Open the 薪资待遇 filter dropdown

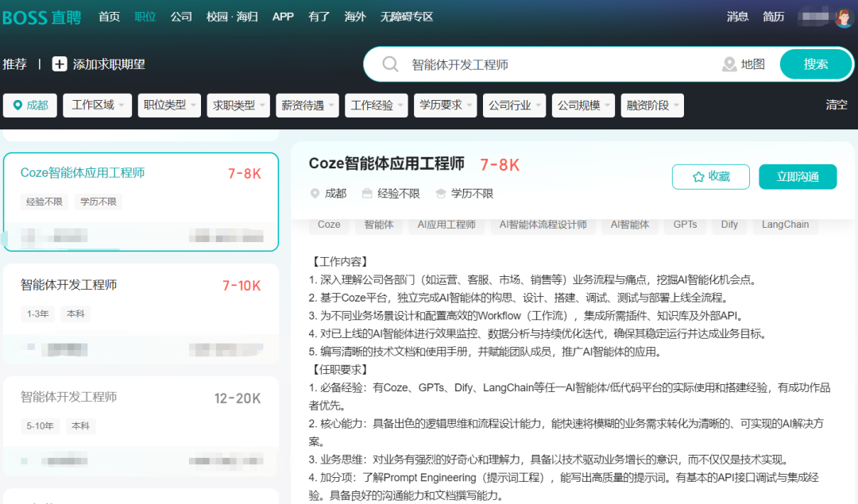pyautogui.click(x=307, y=105)
